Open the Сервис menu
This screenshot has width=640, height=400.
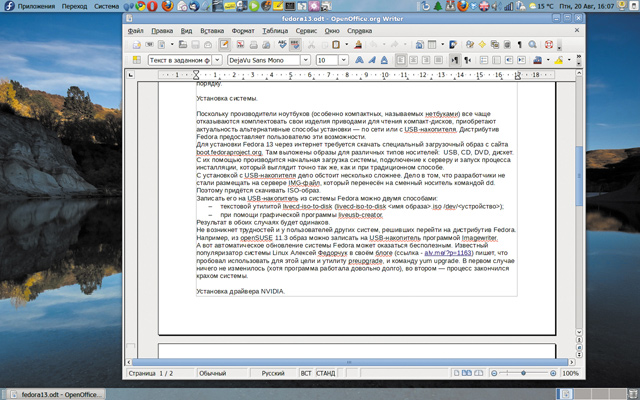306,31
